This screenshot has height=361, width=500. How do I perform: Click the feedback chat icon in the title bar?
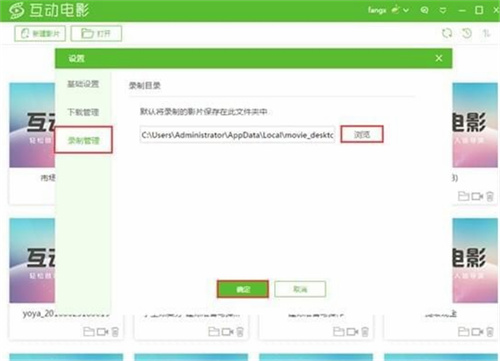point(424,10)
